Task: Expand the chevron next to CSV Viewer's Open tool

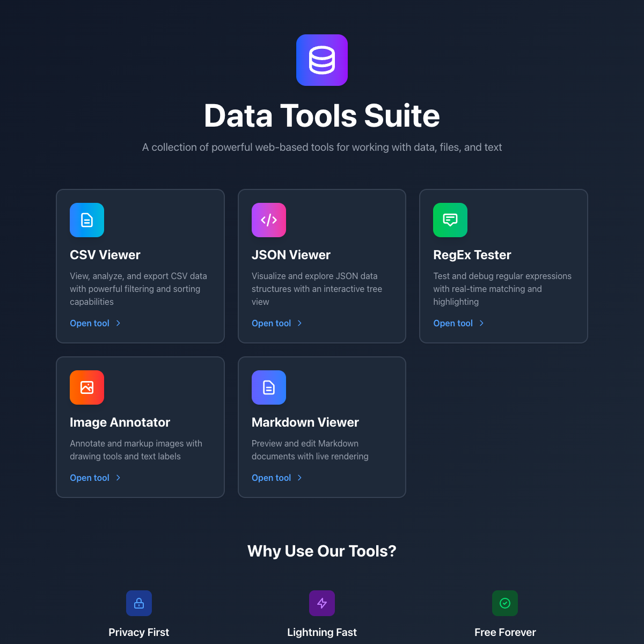Action: 118,323
